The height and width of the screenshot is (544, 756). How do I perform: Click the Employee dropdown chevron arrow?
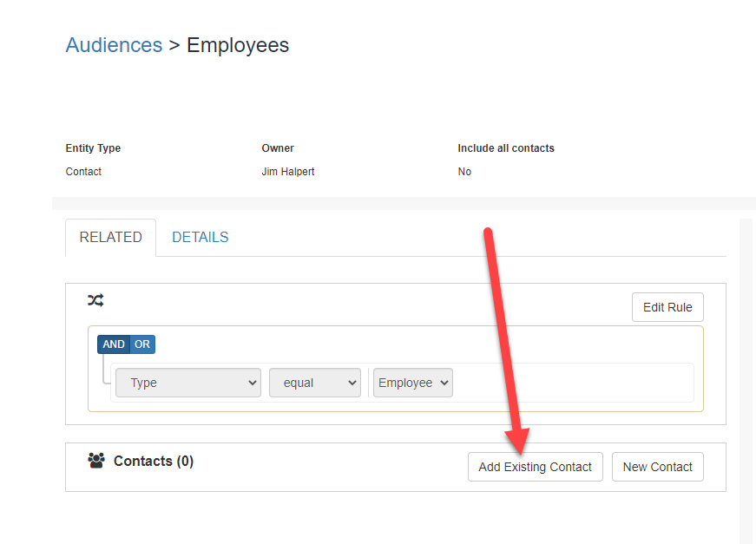click(444, 383)
